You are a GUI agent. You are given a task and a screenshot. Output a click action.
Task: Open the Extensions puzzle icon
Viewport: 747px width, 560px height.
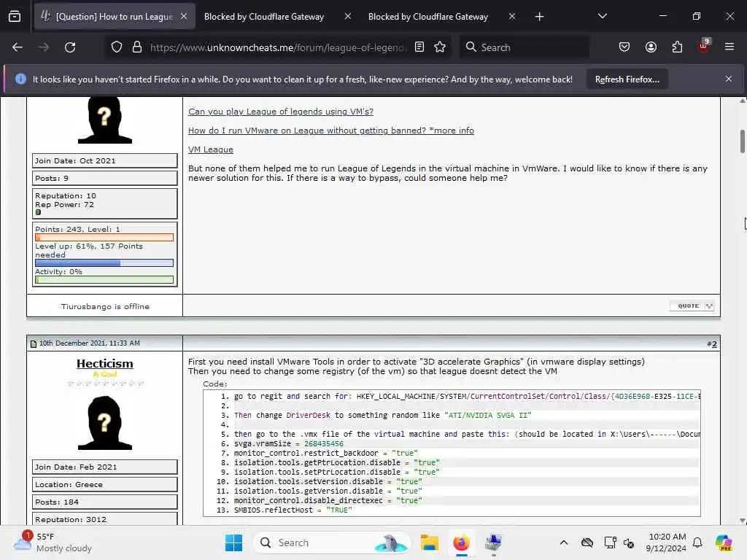point(677,47)
